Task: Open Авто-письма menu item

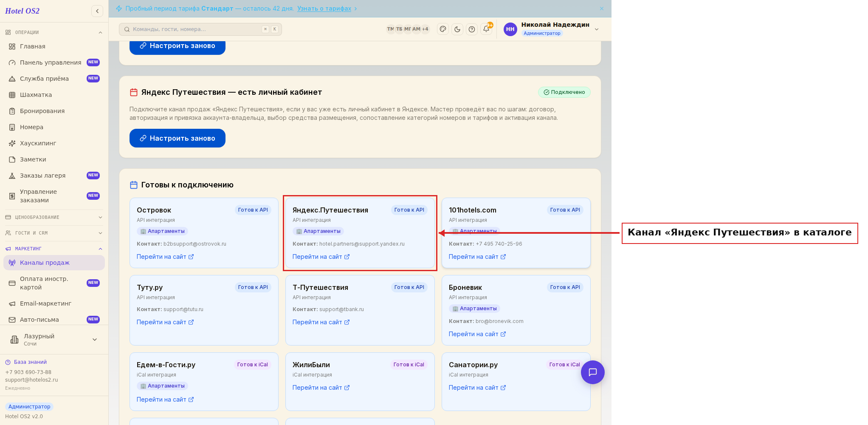Action: pyautogui.click(x=54, y=320)
